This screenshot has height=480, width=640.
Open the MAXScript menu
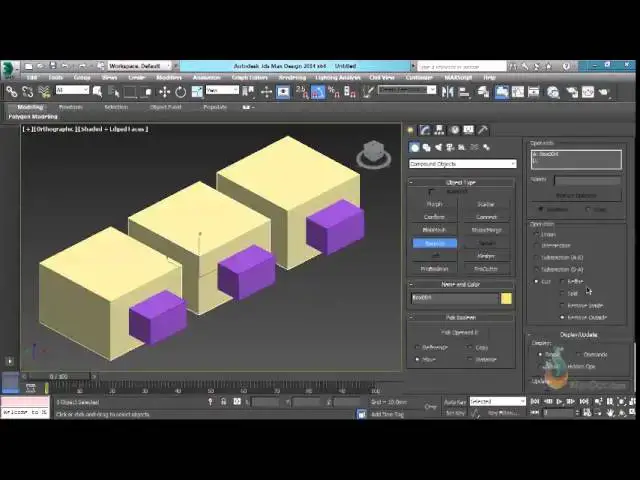[458, 78]
